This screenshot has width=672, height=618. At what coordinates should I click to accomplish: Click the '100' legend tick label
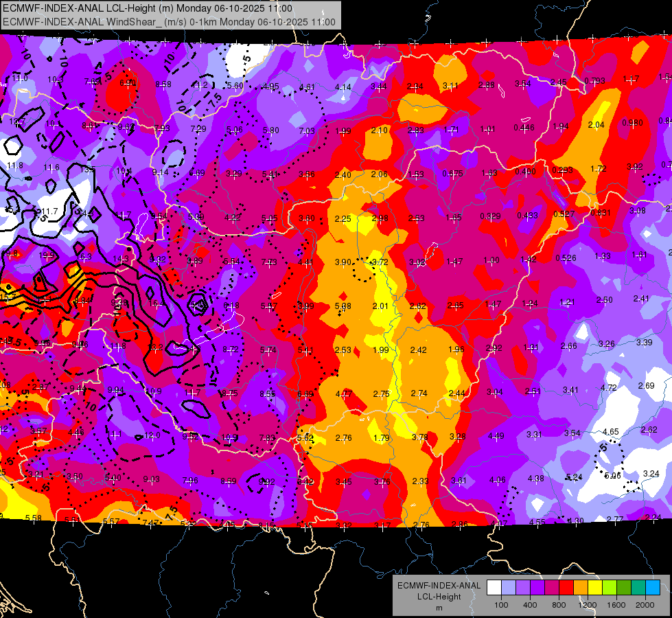(501, 605)
